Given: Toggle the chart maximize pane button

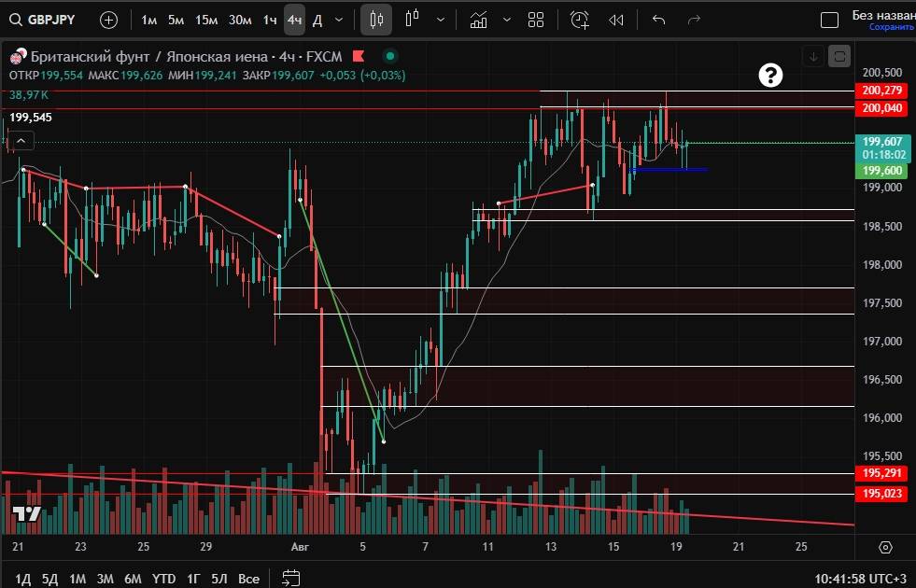Looking at the screenshot, I should (x=839, y=56).
